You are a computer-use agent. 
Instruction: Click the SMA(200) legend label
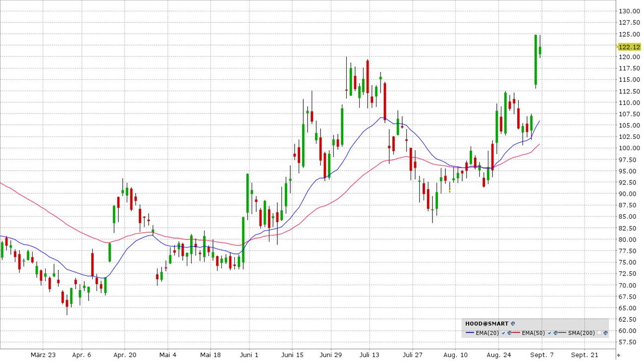click(581, 333)
